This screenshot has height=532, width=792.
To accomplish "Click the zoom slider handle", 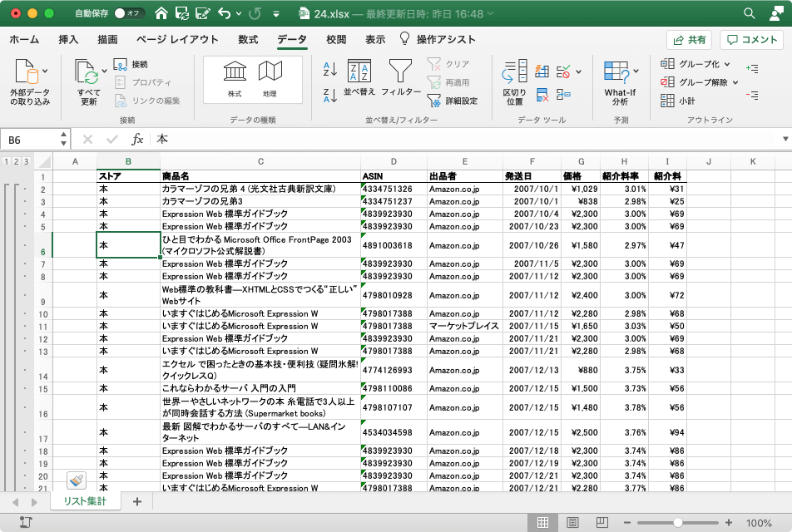I will pos(679,523).
